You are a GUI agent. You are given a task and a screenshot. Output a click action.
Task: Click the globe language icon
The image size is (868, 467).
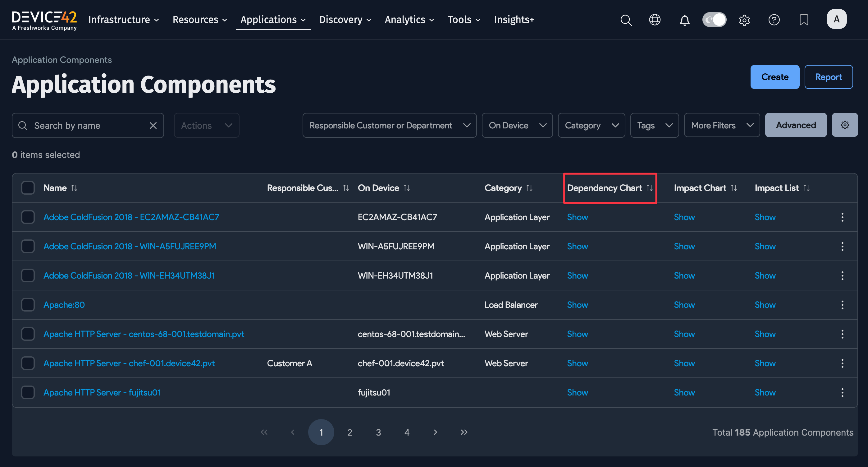click(x=655, y=20)
